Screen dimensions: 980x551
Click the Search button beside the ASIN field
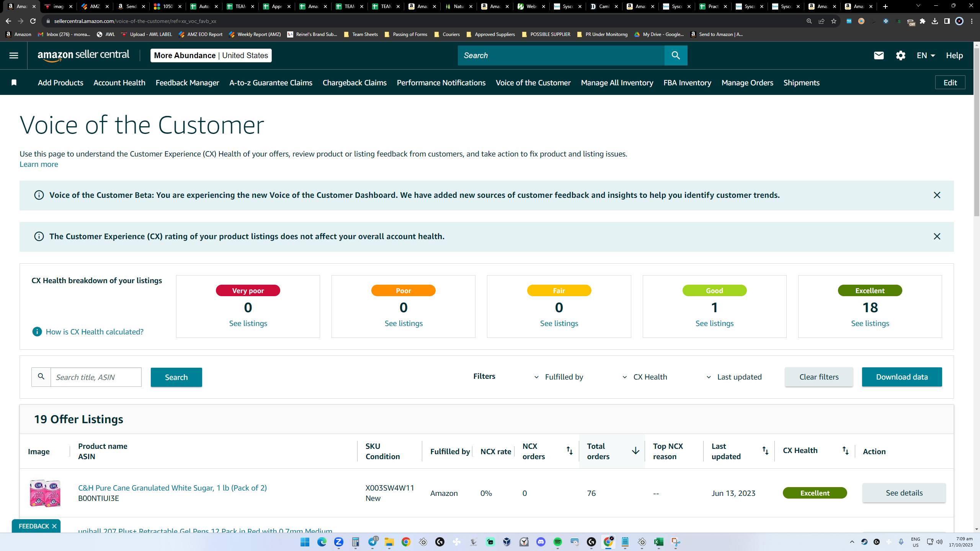pyautogui.click(x=176, y=377)
